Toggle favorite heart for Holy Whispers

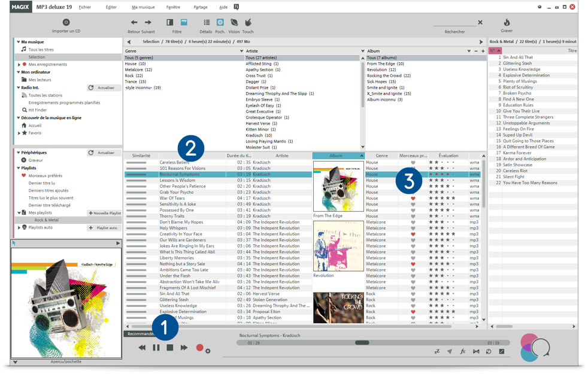point(413,228)
